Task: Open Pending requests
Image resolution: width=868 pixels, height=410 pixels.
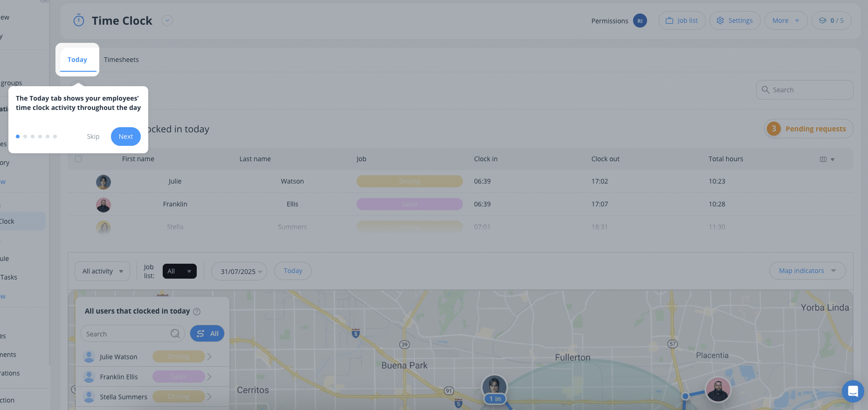Action: click(809, 129)
